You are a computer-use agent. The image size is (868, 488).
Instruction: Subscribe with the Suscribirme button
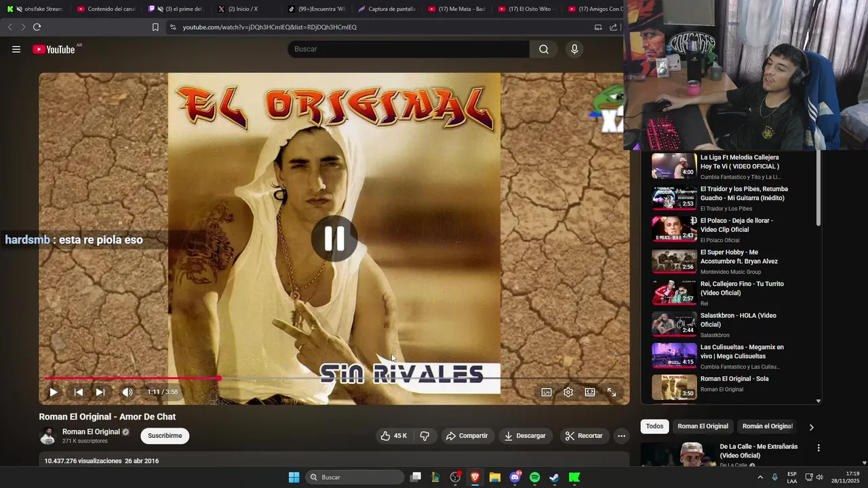pyautogui.click(x=165, y=436)
